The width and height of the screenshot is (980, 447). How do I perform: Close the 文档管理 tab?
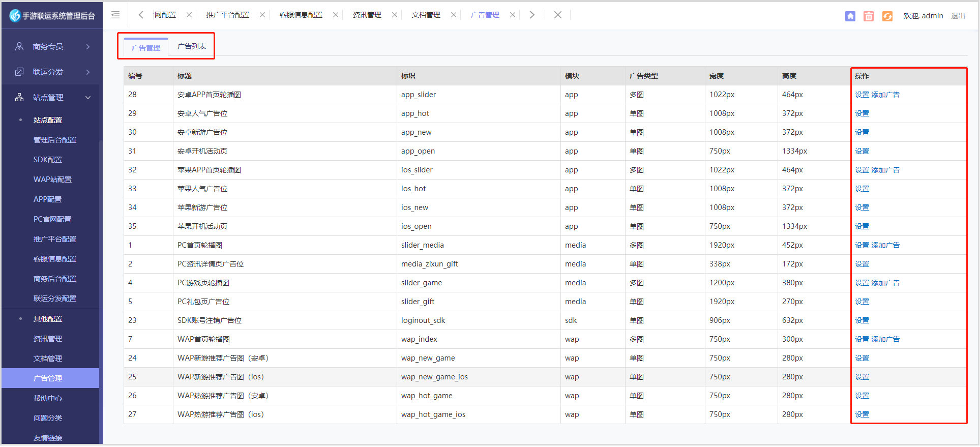click(454, 15)
